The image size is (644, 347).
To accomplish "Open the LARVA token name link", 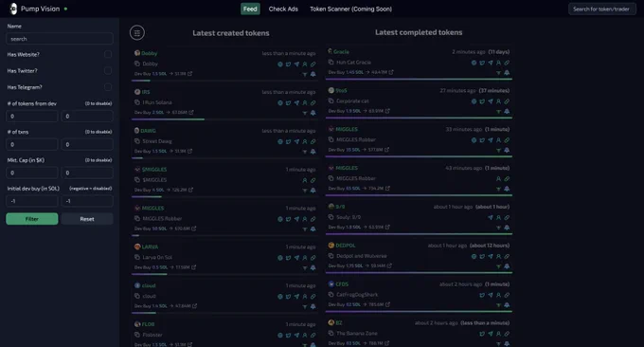I will click(150, 247).
